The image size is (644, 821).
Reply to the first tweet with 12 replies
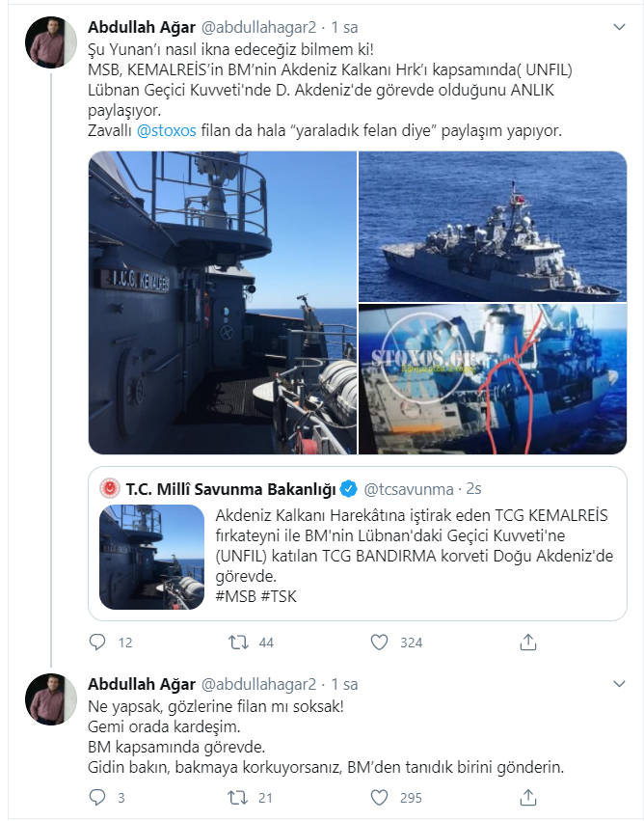click(x=97, y=642)
